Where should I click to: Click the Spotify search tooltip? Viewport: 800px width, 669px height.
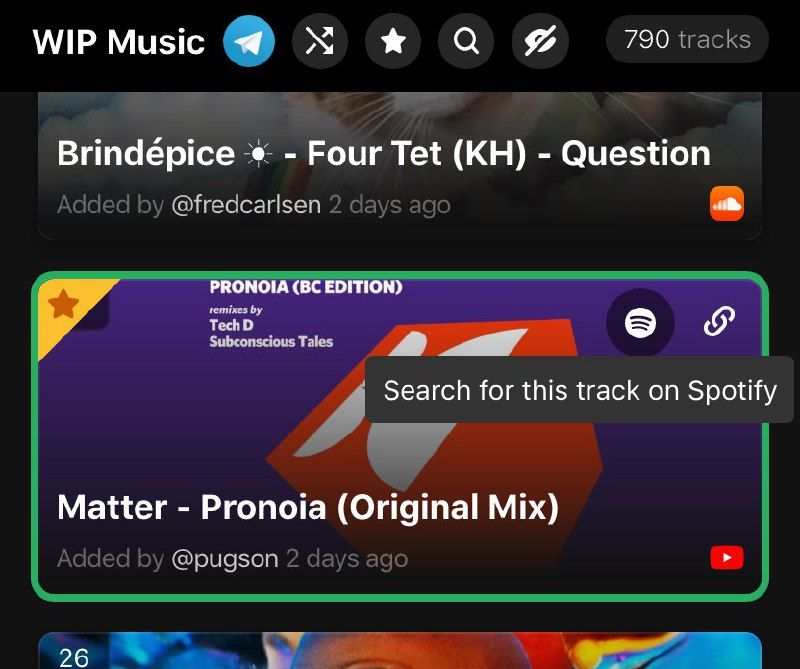click(x=580, y=390)
